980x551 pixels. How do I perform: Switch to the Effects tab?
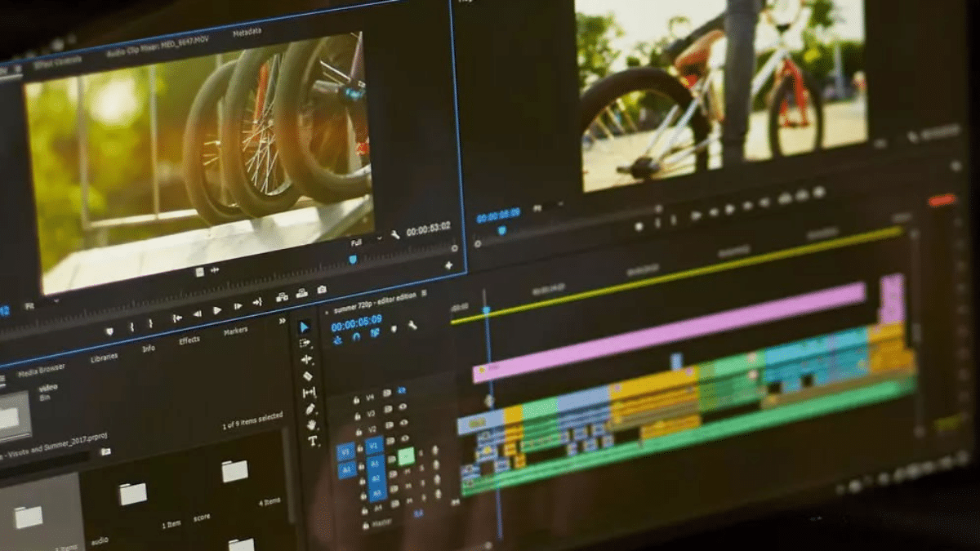(189, 340)
